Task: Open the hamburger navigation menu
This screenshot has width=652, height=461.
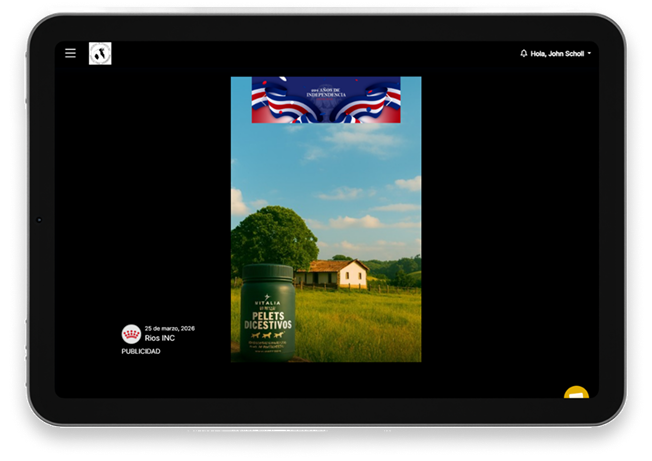Action: (x=70, y=53)
